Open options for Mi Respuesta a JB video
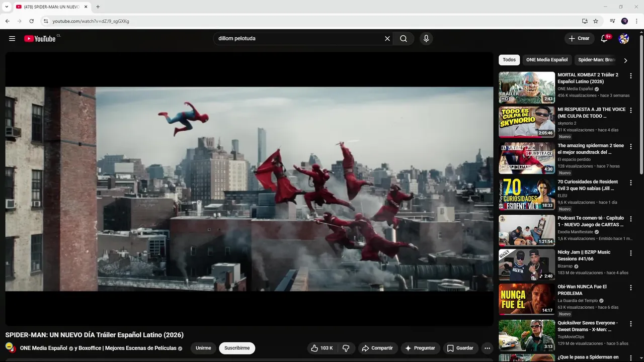Screen dimensions: 644x362 tap(631, 111)
